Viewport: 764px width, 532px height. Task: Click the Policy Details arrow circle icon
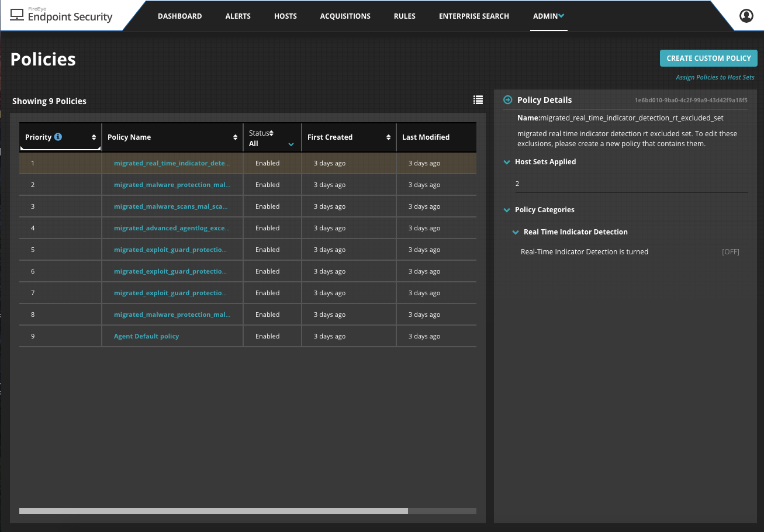coord(508,100)
